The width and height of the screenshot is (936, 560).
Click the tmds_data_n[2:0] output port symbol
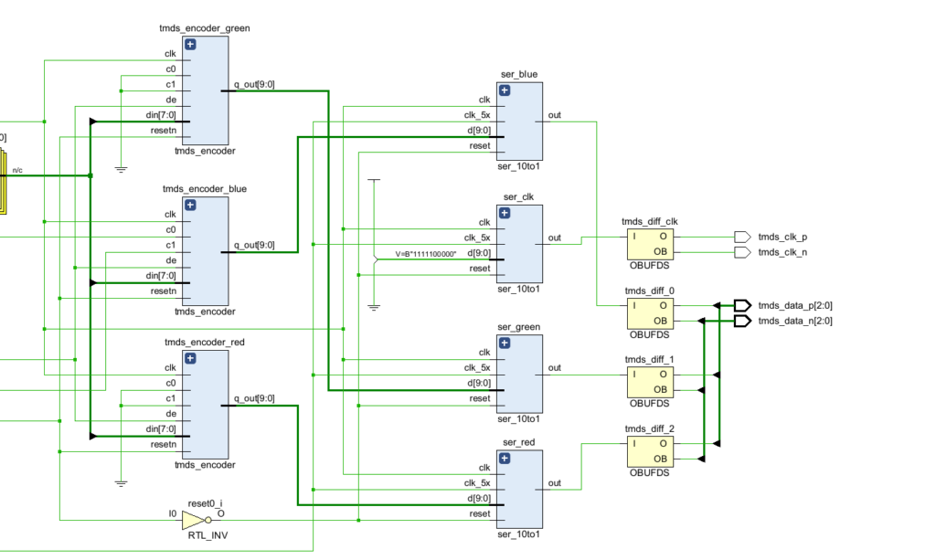pyautogui.click(x=742, y=321)
